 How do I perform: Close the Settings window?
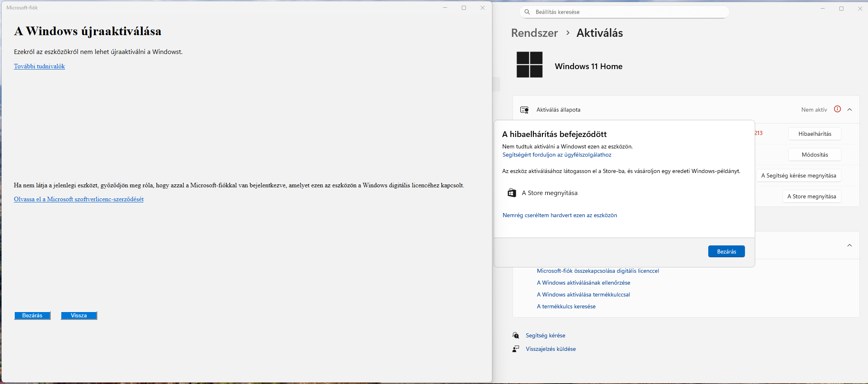pos(860,9)
